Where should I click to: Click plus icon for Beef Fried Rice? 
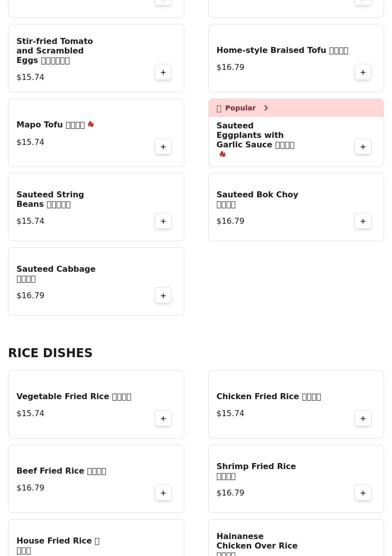(163, 493)
